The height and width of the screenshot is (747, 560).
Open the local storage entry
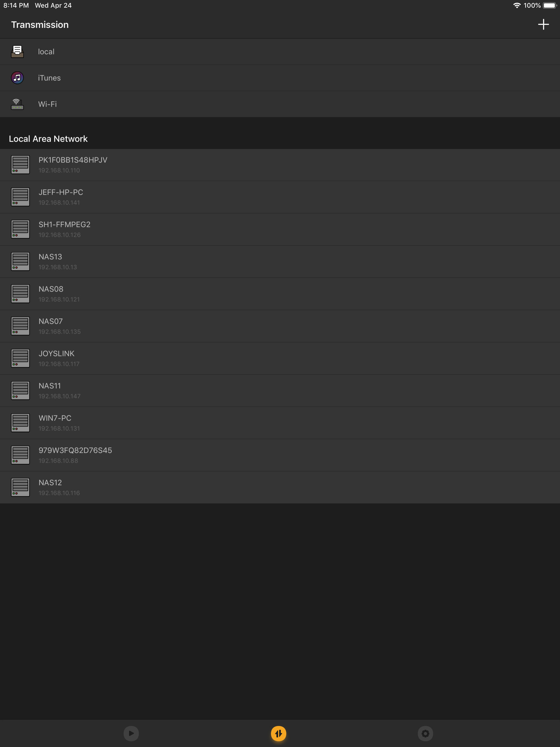[x=46, y=52]
